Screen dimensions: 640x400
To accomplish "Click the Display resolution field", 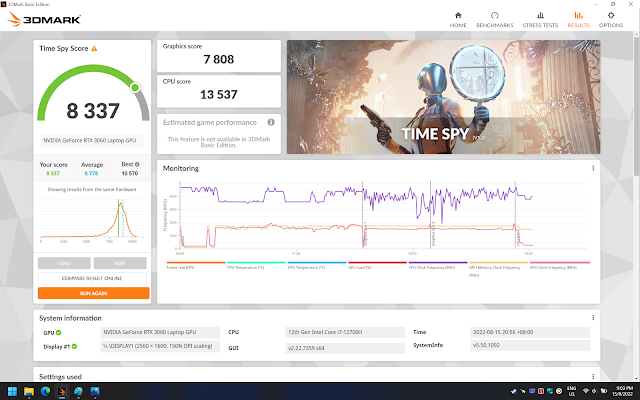I will click(x=160, y=346).
